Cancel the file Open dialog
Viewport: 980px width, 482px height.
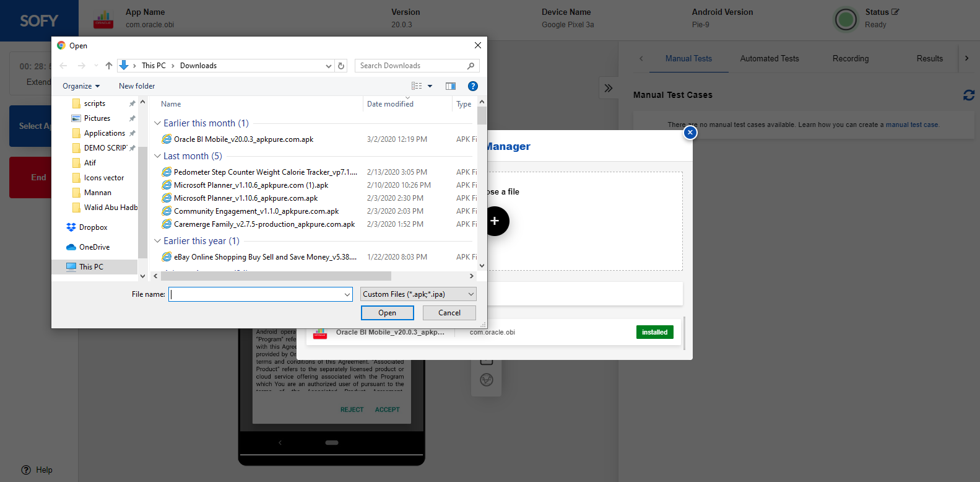coord(449,313)
